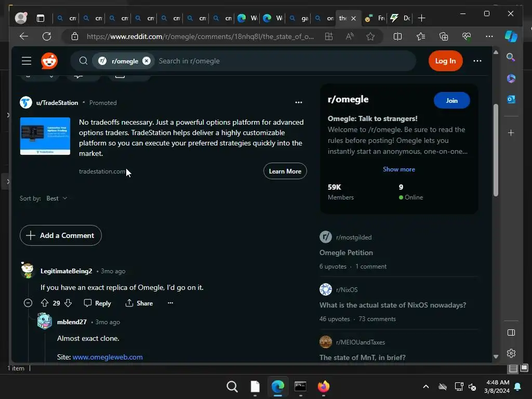View site security lock info
The image size is (532, 399).
click(x=75, y=36)
